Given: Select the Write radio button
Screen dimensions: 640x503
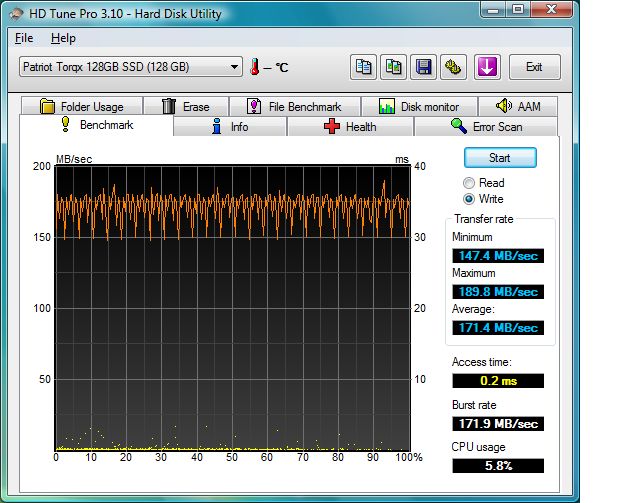Looking at the screenshot, I should pos(469,199).
